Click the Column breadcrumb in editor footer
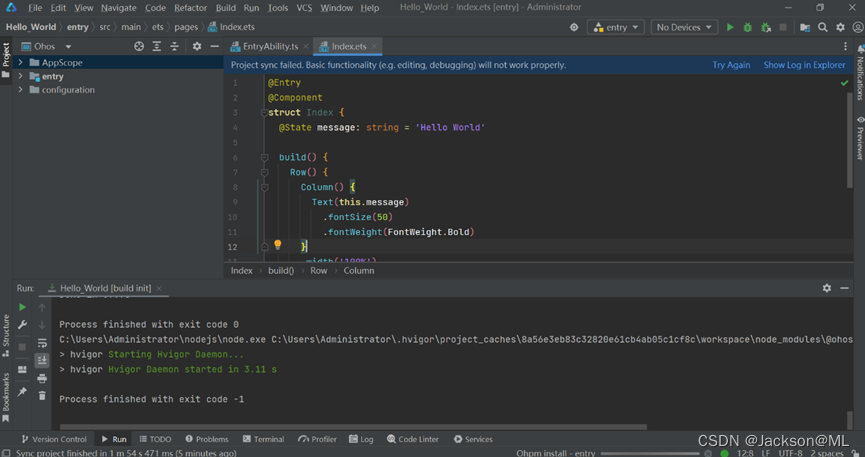 click(x=359, y=270)
